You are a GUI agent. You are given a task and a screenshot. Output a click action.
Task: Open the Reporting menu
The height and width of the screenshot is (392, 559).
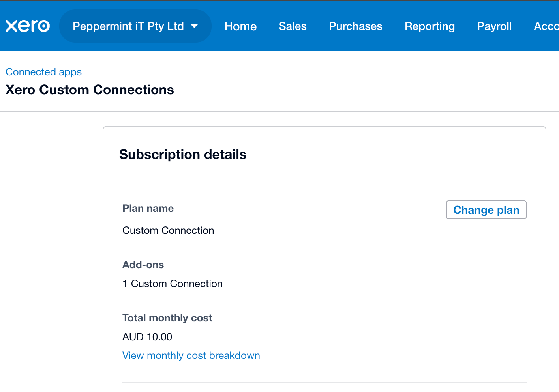(x=430, y=26)
